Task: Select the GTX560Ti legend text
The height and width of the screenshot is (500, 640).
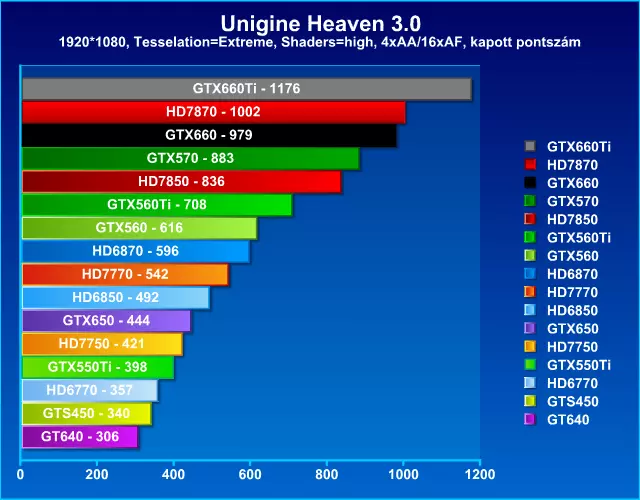Action: [579, 238]
